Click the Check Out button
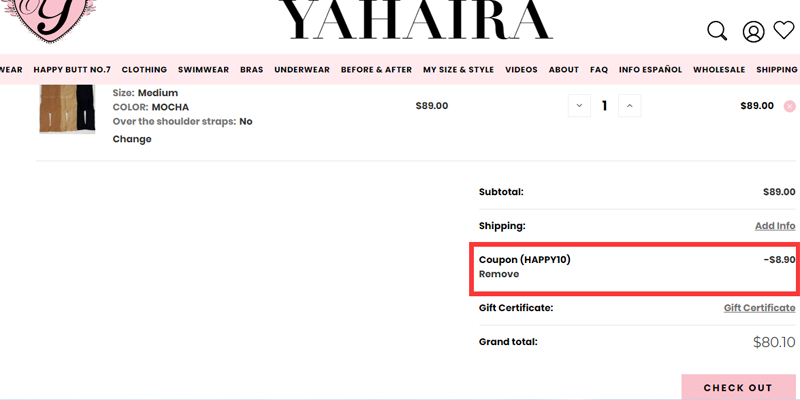800x400 pixels. (x=738, y=387)
